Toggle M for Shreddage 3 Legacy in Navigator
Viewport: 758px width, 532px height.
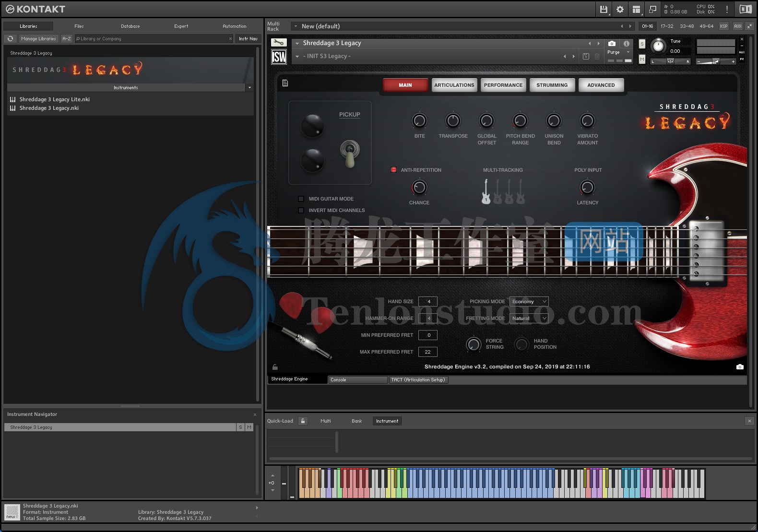(x=249, y=427)
